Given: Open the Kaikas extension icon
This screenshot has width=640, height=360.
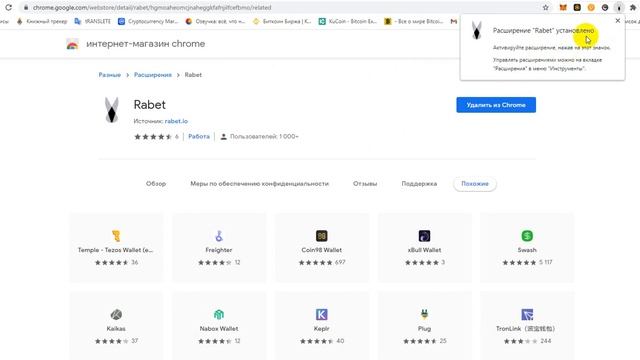Looking at the screenshot, I should (116, 314).
